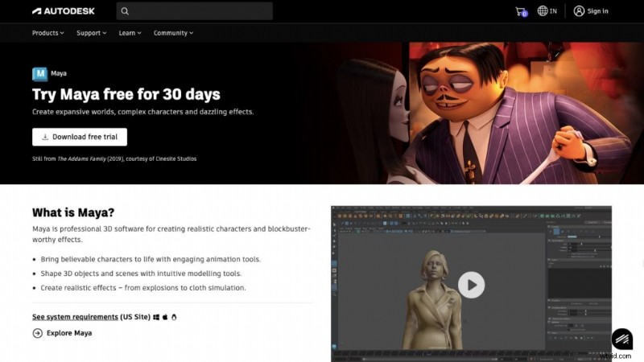Click the 'Create realistic effects' bullet text
644x362 pixels.
click(x=143, y=288)
